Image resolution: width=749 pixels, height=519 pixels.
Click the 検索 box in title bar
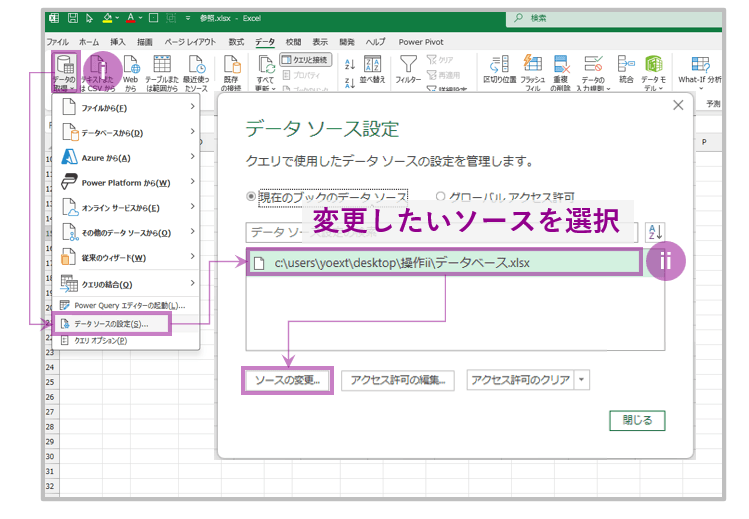[x=614, y=18]
